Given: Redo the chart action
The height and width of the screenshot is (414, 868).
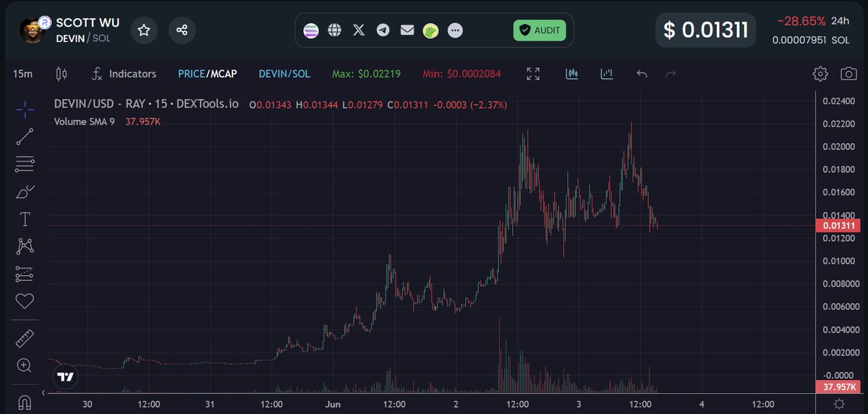Looking at the screenshot, I should pos(671,74).
